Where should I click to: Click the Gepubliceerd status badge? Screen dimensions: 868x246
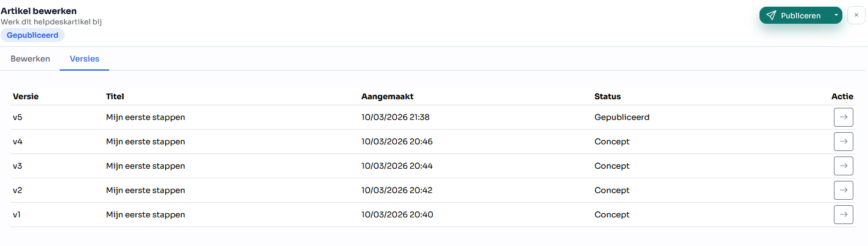pyautogui.click(x=32, y=35)
